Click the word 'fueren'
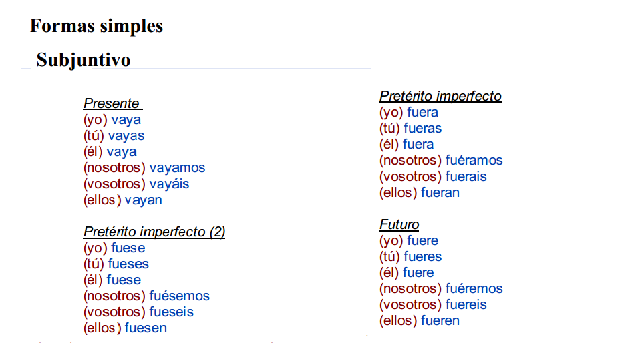Viewport: 644px width, 343px height. [440, 320]
